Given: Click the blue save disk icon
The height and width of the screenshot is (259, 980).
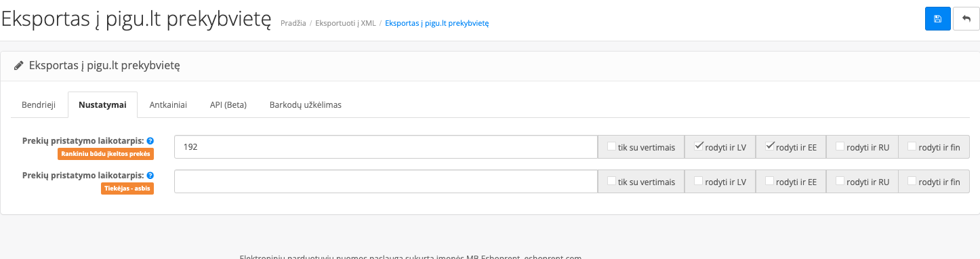Looking at the screenshot, I should 937,19.
